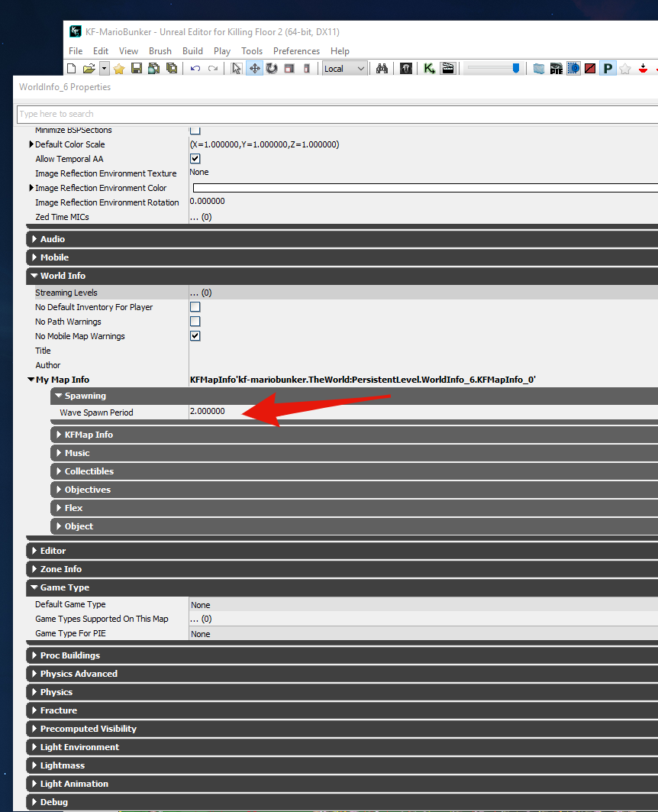Click the Redo arrow icon
The height and width of the screenshot is (812, 658).
pos(213,68)
